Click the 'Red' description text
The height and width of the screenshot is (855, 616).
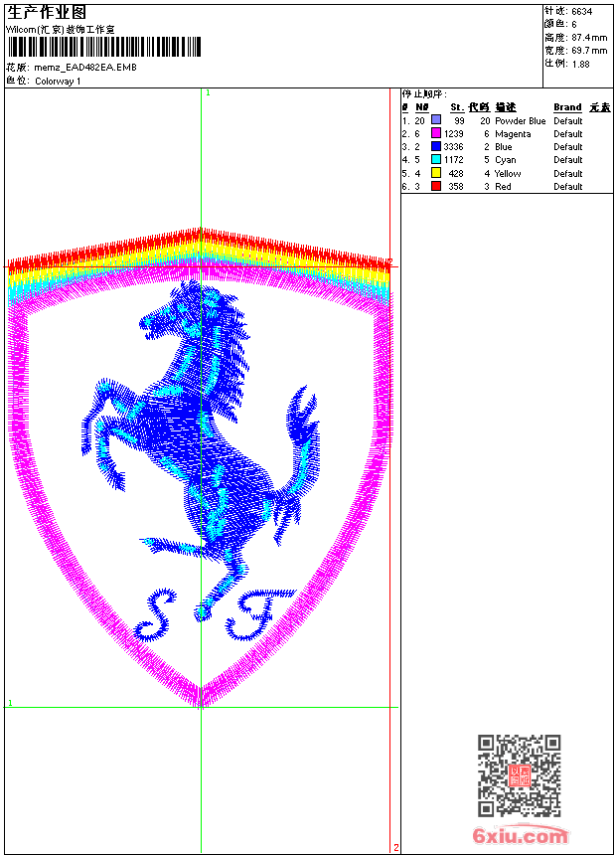[x=503, y=187]
